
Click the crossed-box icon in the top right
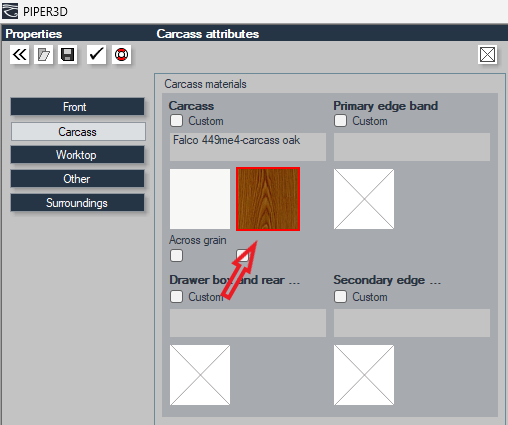(x=487, y=54)
